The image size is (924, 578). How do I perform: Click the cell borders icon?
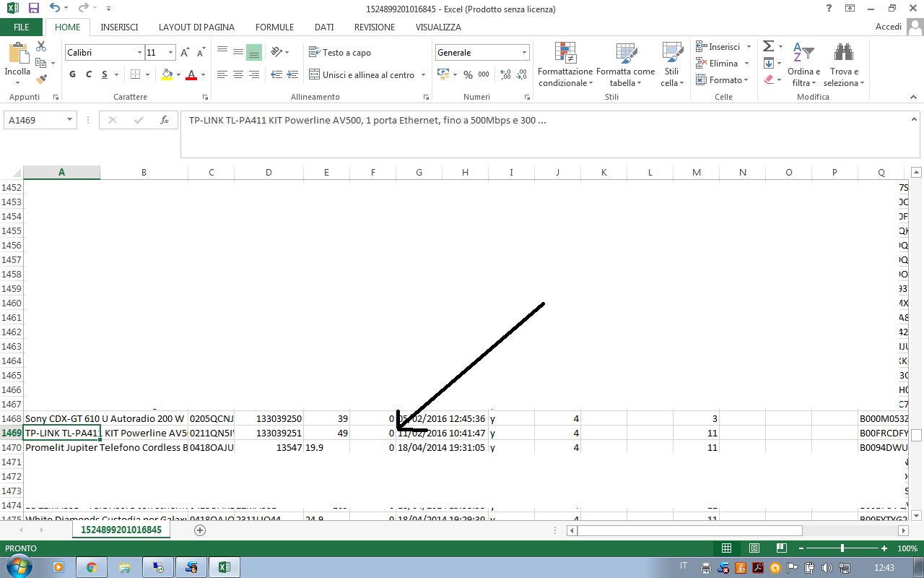pos(135,74)
